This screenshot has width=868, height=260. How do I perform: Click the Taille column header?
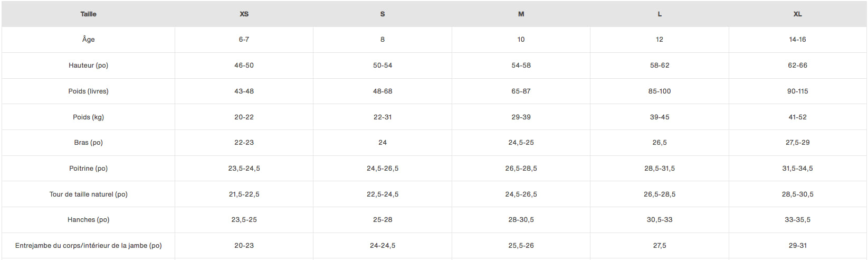pos(88,14)
